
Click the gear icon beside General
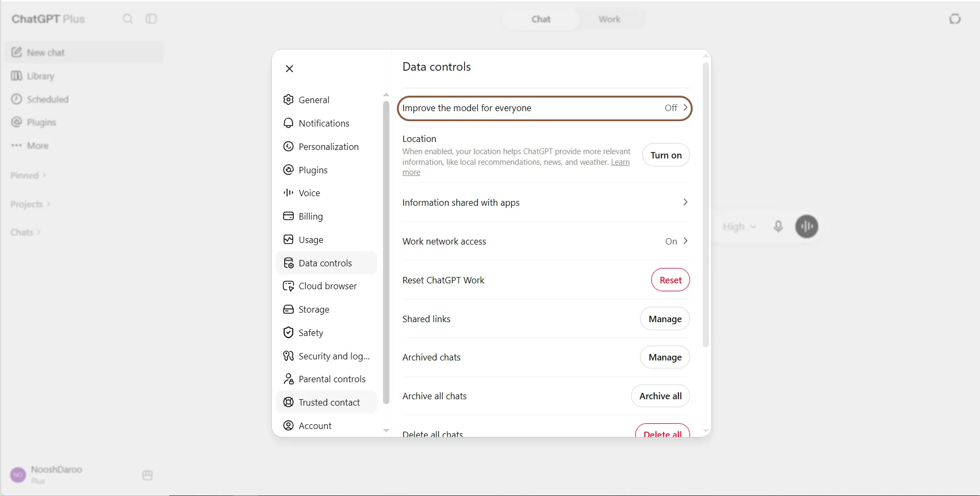click(288, 99)
